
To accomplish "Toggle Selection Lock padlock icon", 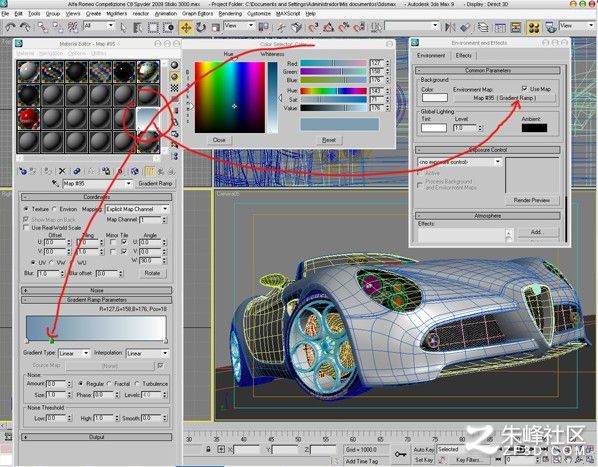I will [208, 449].
